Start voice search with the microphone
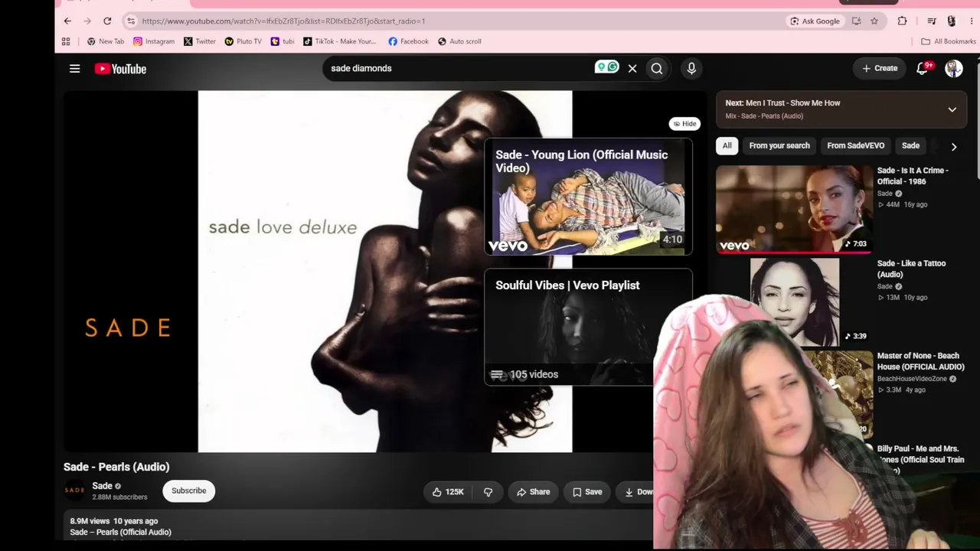The height and width of the screenshot is (551, 980). 691,69
